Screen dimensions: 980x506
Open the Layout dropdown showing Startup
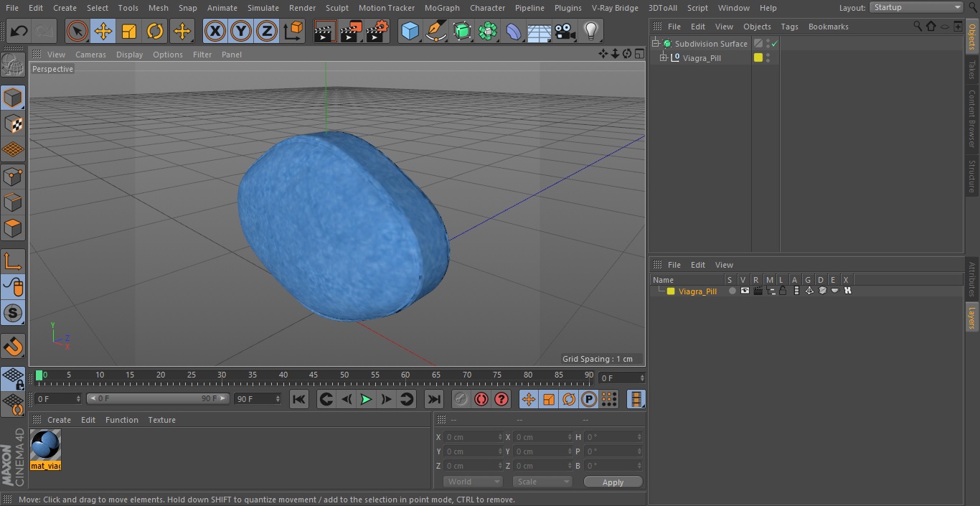tap(916, 7)
